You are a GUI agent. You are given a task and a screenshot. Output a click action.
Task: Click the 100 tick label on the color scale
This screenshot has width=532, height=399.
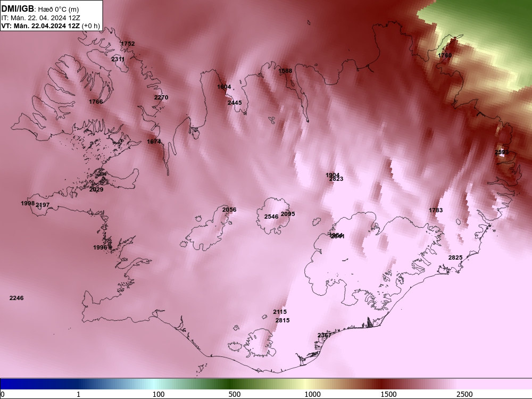[159, 394]
